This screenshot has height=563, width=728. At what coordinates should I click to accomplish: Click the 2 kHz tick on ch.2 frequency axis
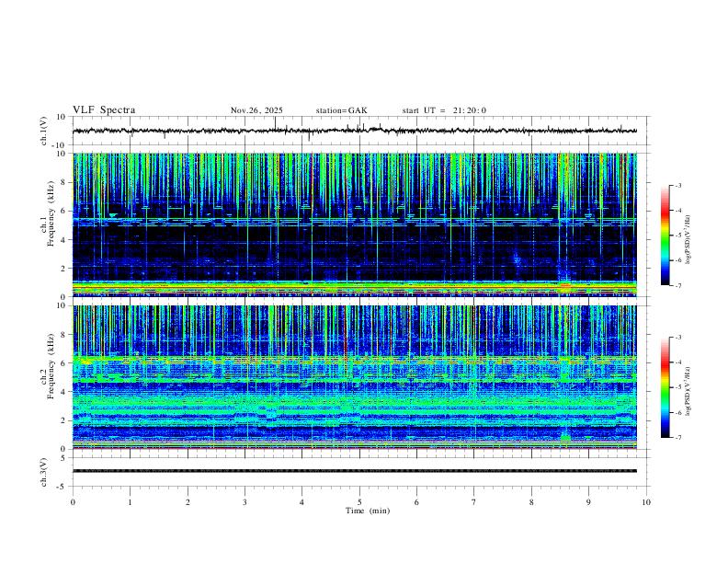(64, 420)
